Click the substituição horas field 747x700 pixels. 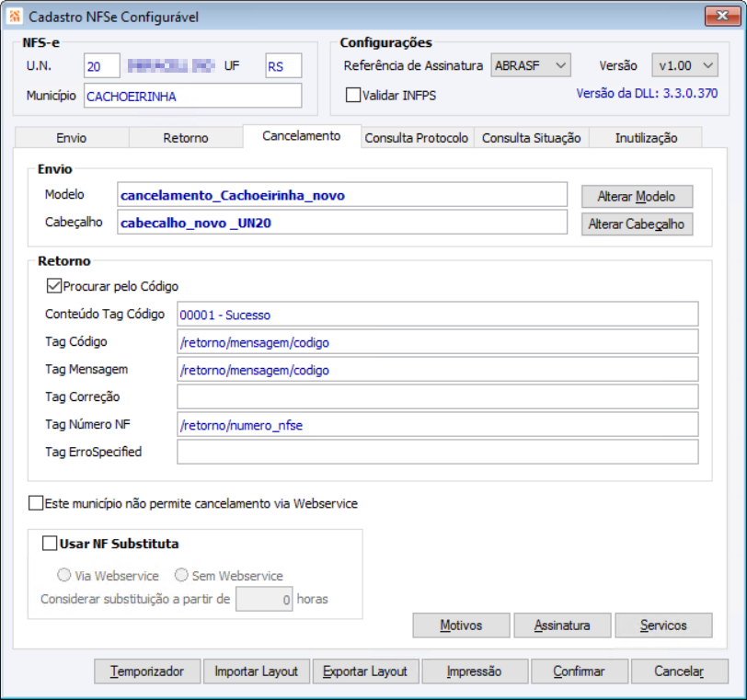[264, 599]
